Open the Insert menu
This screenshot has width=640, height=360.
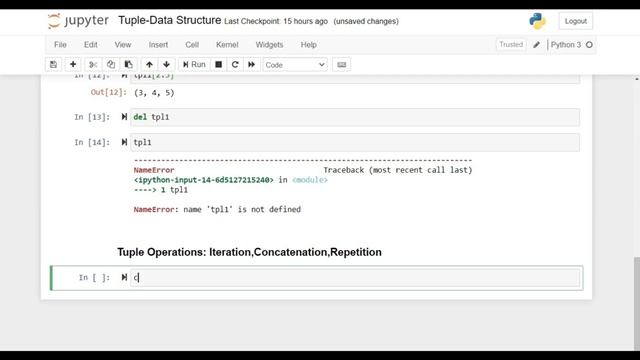158,45
